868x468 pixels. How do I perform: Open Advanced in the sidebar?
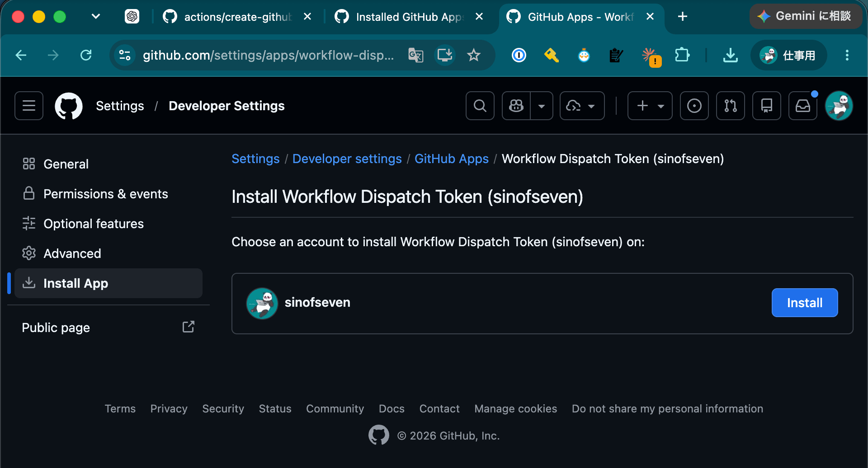108,253
